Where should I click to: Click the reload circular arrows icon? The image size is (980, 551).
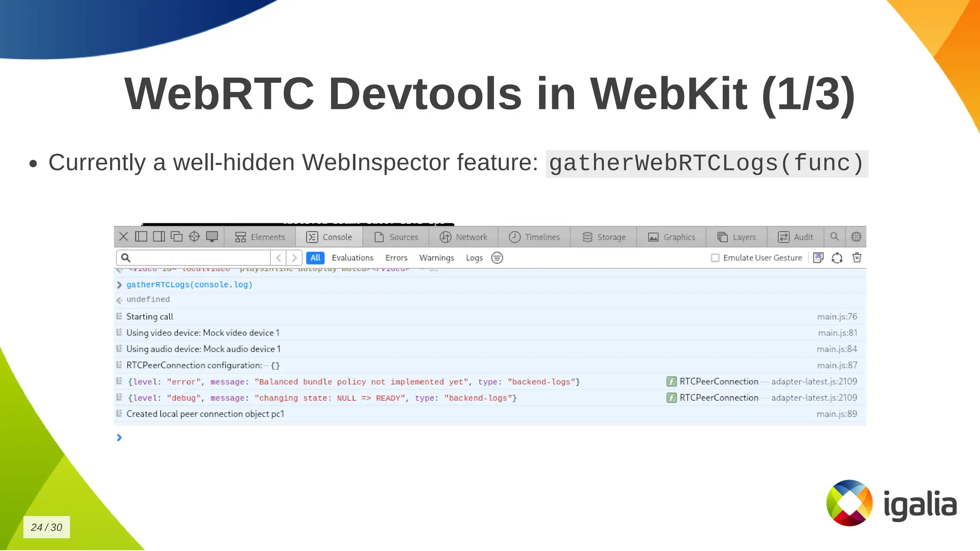point(837,258)
